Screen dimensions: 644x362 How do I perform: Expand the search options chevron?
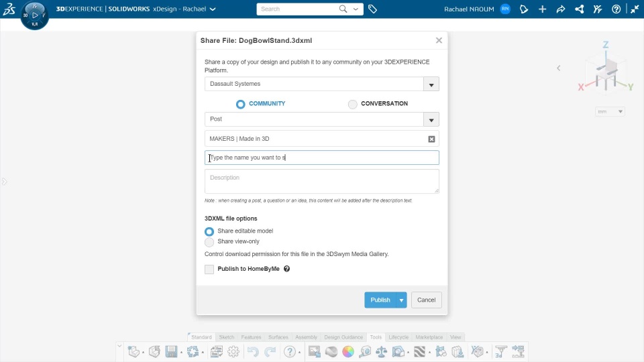(x=356, y=9)
